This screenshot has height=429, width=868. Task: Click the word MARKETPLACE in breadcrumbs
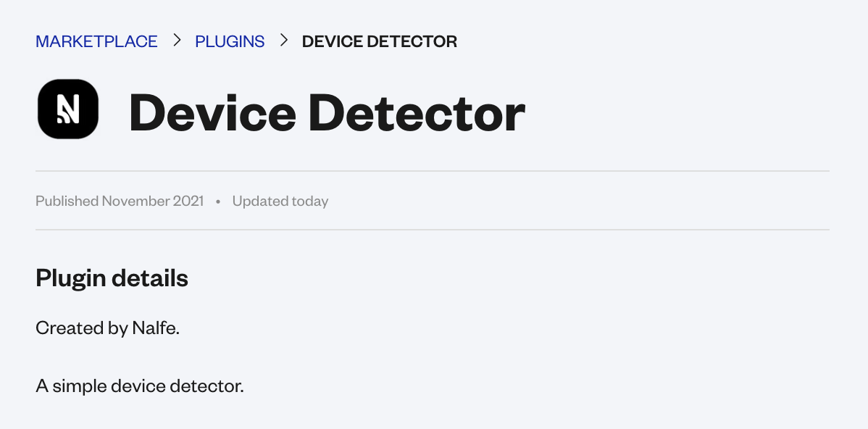click(96, 41)
